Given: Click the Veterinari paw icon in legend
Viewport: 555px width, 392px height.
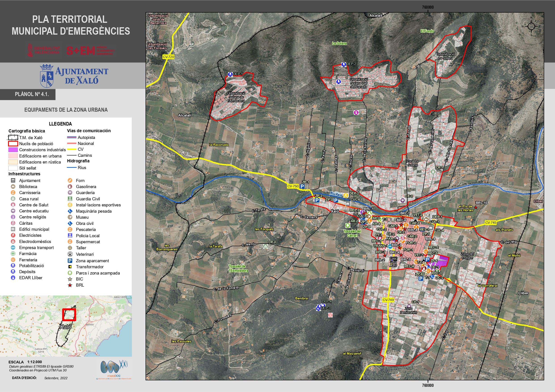Looking at the screenshot, I should pyautogui.click(x=70, y=254).
